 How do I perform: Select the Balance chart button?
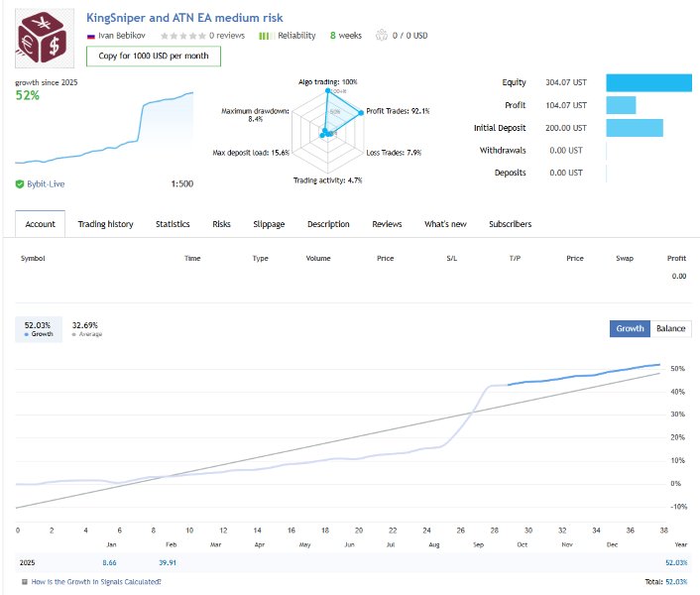click(671, 328)
